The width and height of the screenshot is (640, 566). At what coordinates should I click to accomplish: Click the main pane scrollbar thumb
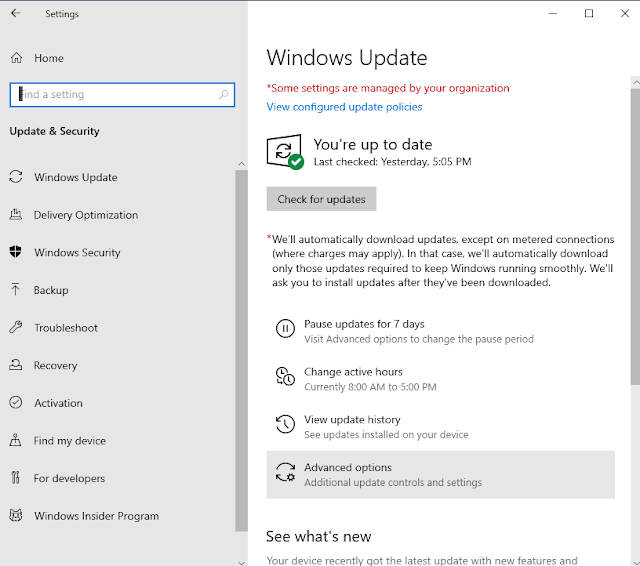[635, 237]
